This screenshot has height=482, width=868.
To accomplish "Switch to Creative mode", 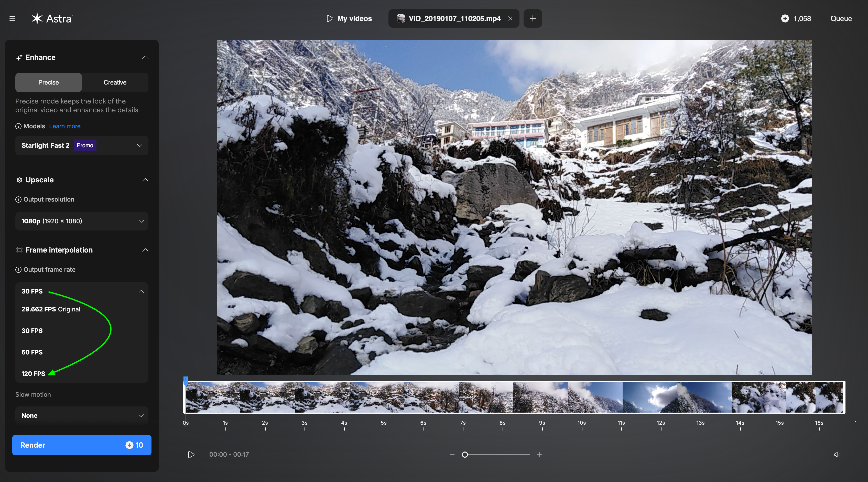I will 115,82.
